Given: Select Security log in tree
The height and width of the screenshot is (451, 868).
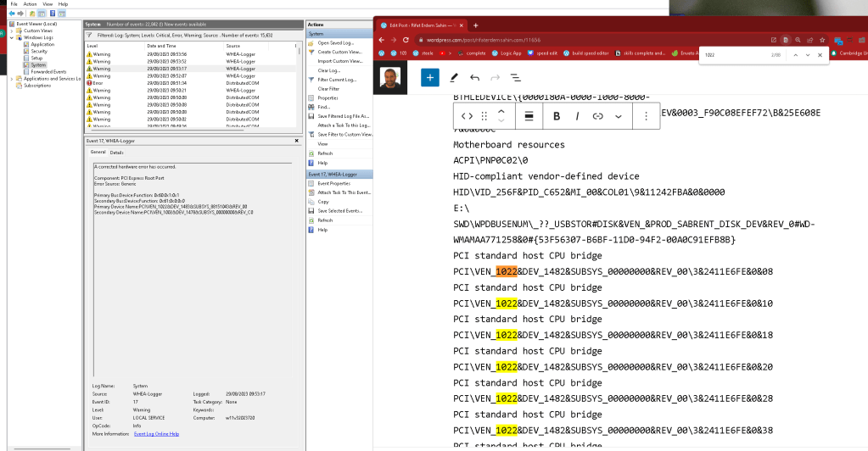Looking at the screenshot, I should pos(39,51).
